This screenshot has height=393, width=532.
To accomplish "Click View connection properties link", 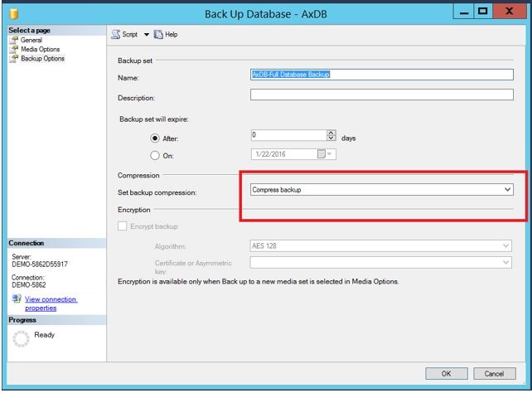I will click(x=51, y=303).
